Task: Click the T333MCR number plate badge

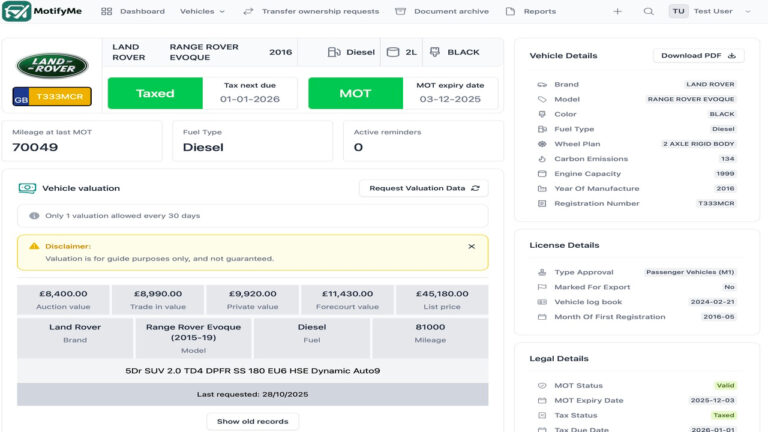Action: 52,96
